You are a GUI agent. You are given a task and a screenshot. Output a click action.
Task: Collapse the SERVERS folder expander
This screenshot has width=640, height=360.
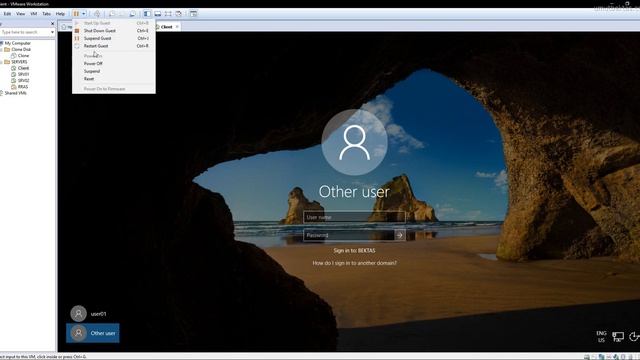tap(1, 62)
